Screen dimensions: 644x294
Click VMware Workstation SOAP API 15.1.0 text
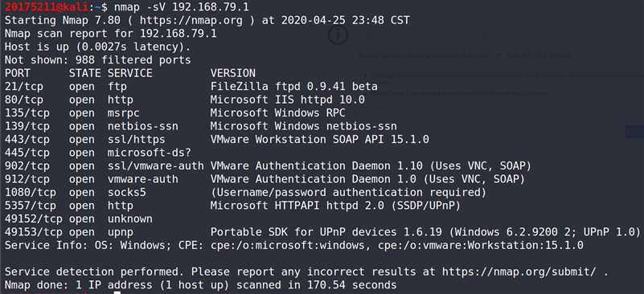[x=319, y=139]
